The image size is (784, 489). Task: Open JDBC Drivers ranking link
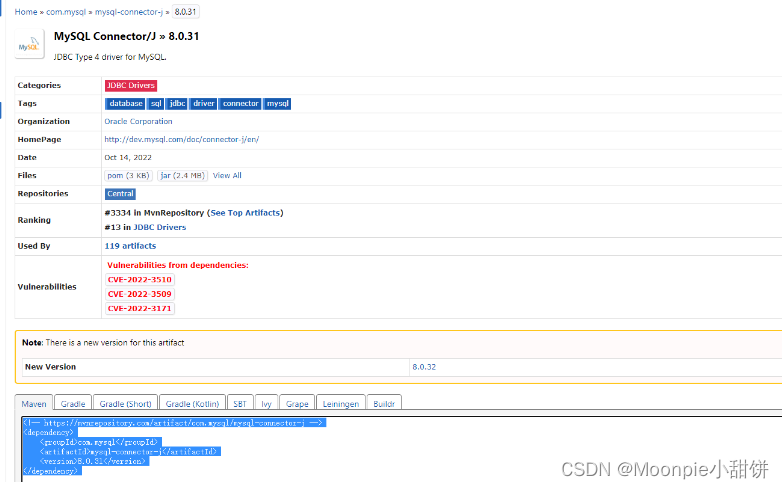160,228
